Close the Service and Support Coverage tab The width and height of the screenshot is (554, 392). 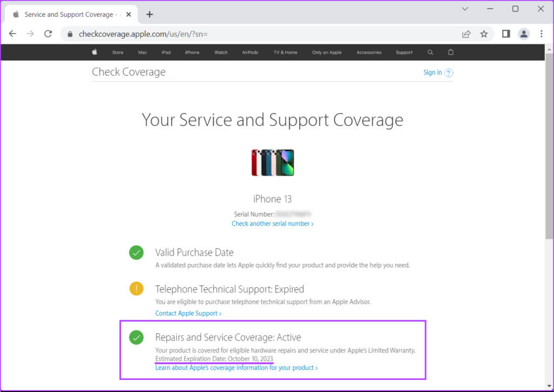[x=129, y=15]
